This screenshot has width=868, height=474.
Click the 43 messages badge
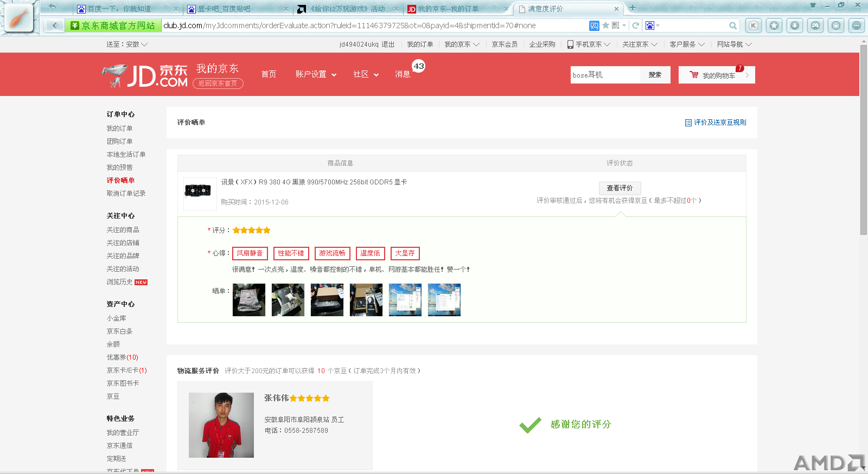419,66
